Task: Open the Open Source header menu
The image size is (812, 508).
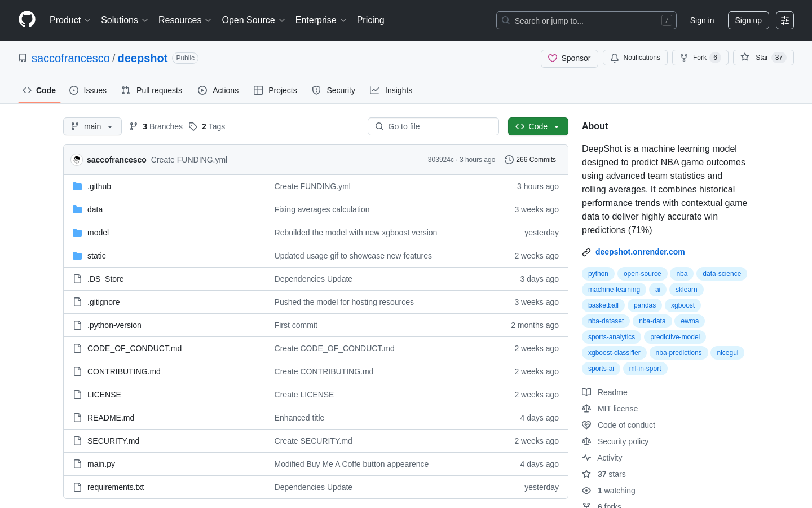Action: [x=253, y=20]
